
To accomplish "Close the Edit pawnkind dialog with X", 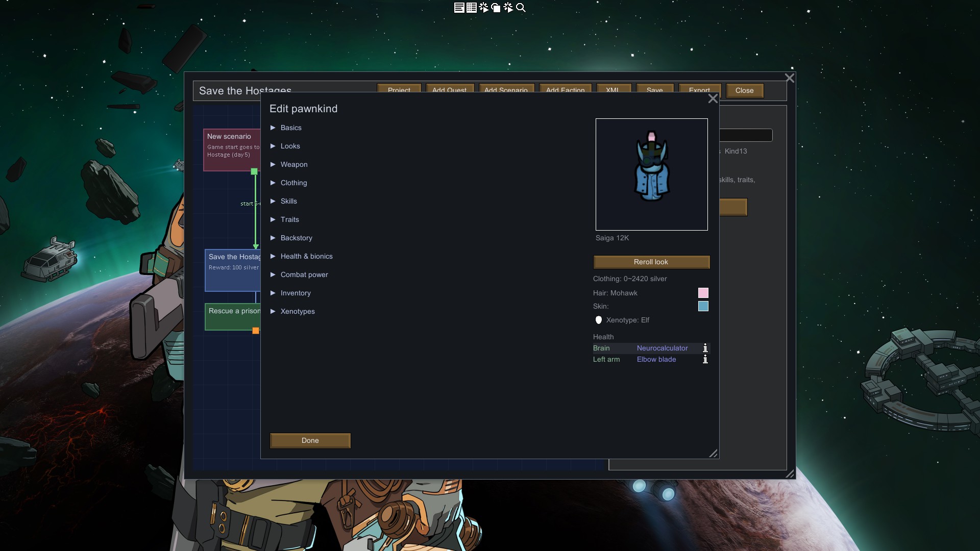I will point(713,98).
